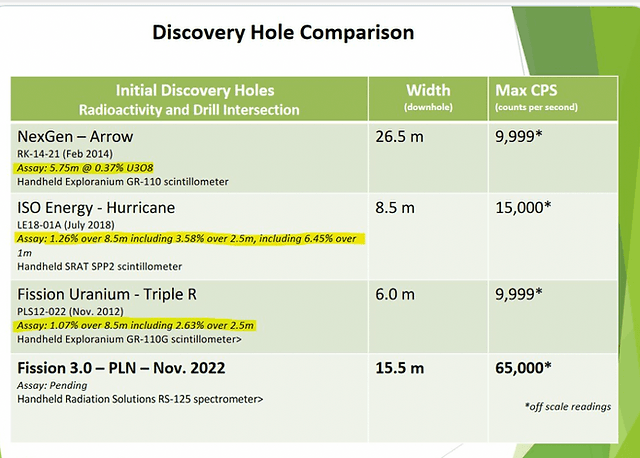Click highlighted assay 5.75m @ 0.37% U3O8
Viewport: 640px width, 458px height.
[x=85, y=168]
